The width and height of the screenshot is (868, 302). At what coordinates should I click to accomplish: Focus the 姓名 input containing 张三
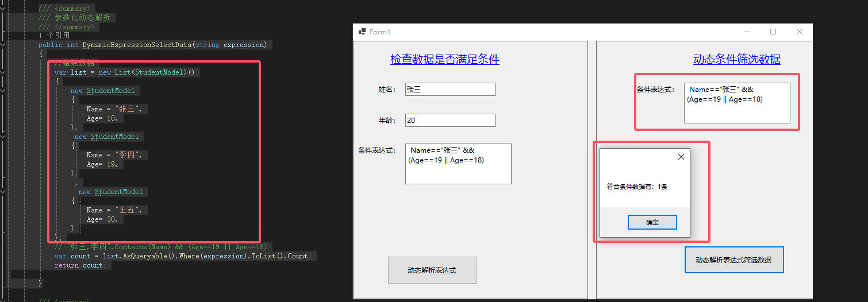click(450, 89)
